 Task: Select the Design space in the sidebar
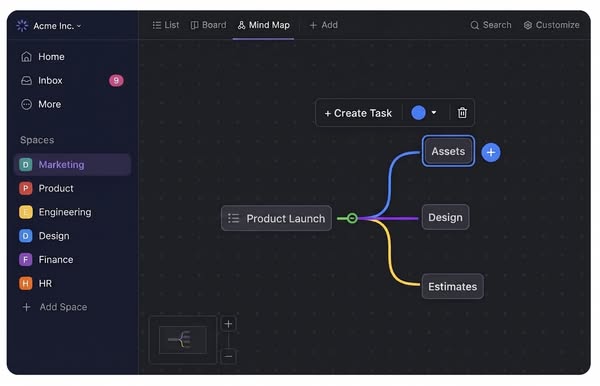click(44, 236)
